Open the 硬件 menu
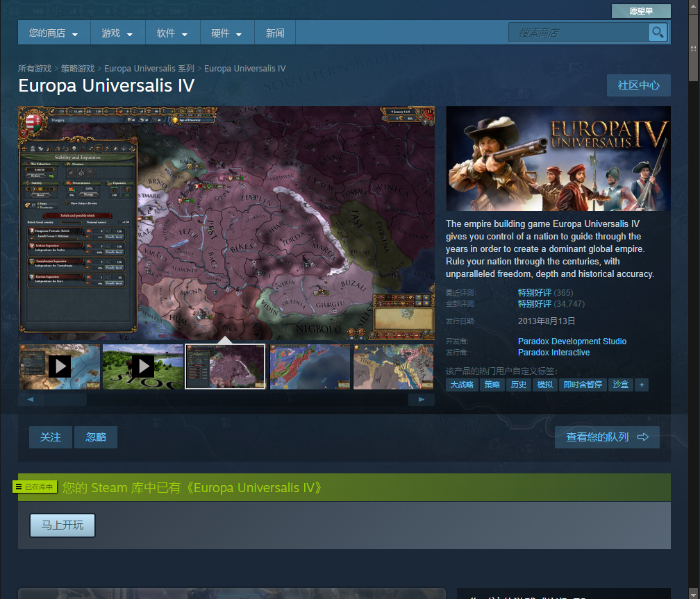Image resolution: width=700 pixels, height=599 pixels. pyautogui.click(x=227, y=33)
